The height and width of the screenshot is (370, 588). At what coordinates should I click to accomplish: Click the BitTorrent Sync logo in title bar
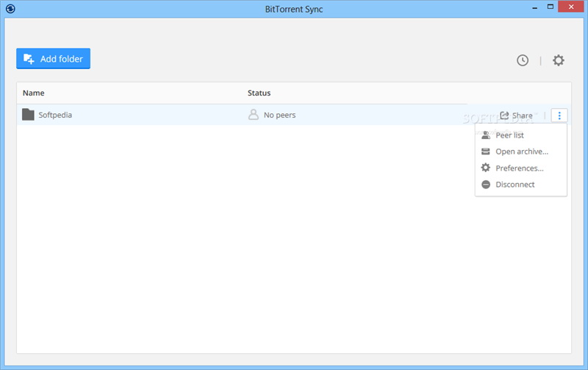(x=10, y=9)
